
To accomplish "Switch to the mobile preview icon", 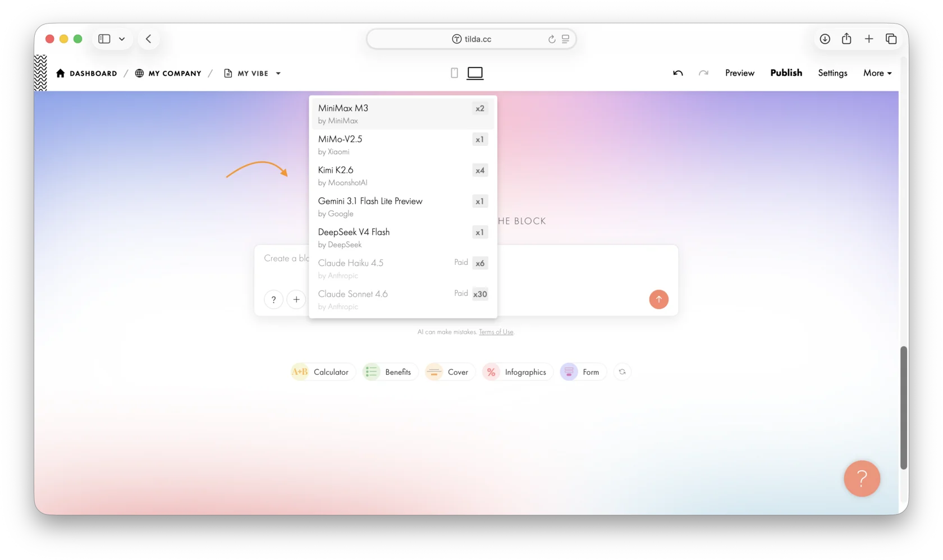I will tap(454, 73).
